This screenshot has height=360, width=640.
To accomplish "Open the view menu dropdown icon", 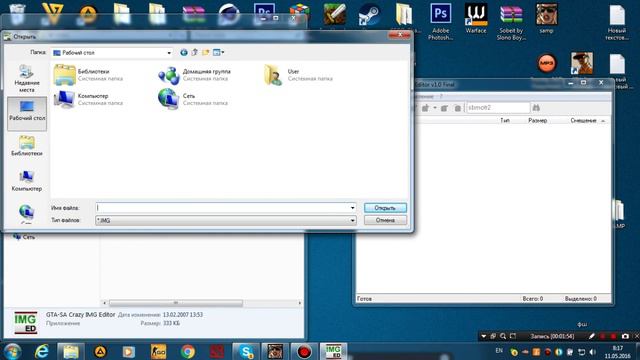I will [x=218, y=52].
